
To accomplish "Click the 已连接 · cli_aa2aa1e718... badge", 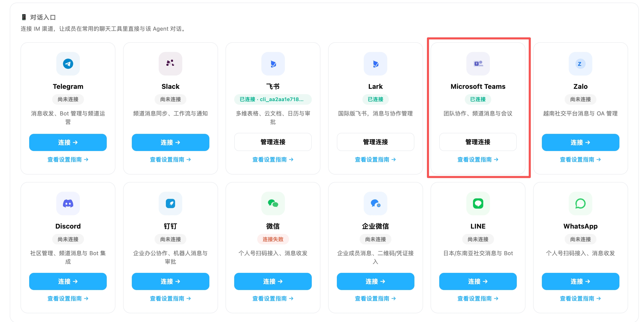I will (273, 99).
